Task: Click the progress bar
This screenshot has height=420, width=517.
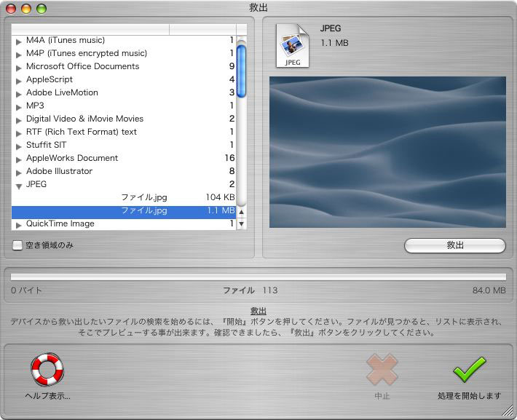Action: (x=258, y=277)
